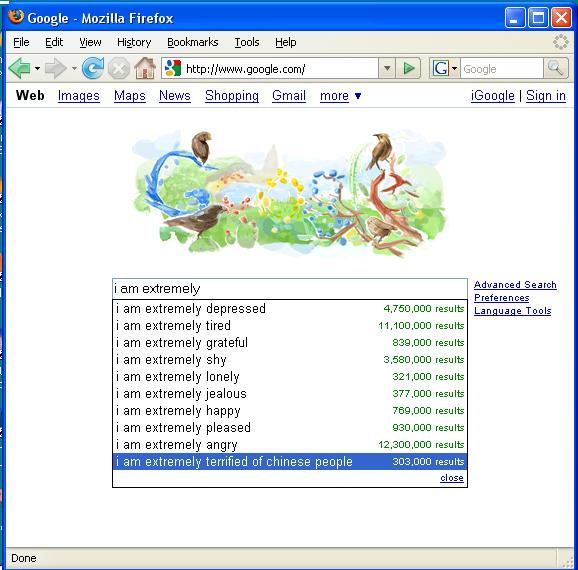This screenshot has width=578, height=570.
Task: Click the Sign in link
Action: (x=546, y=96)
